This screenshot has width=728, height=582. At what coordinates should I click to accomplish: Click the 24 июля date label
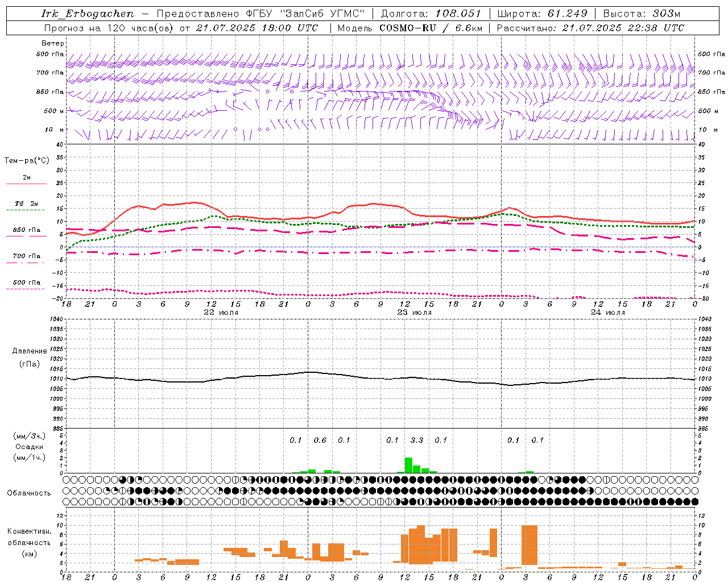(608, 313)
